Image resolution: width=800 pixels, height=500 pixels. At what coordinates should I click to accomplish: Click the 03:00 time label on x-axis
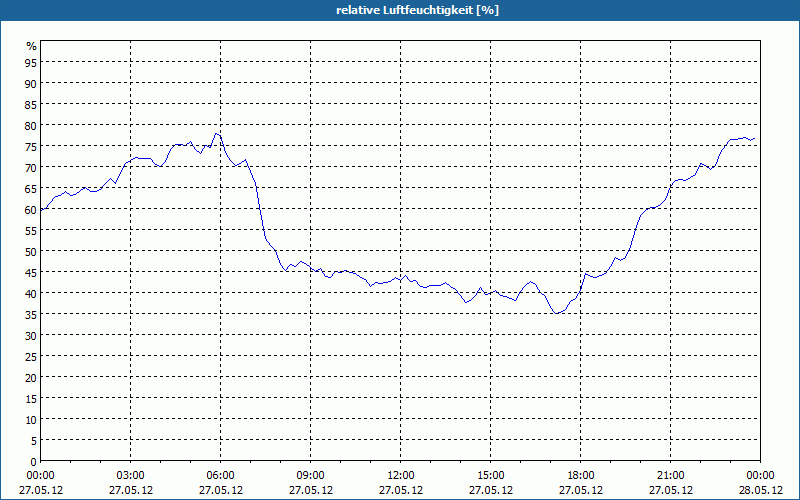(x=131, y=476)
